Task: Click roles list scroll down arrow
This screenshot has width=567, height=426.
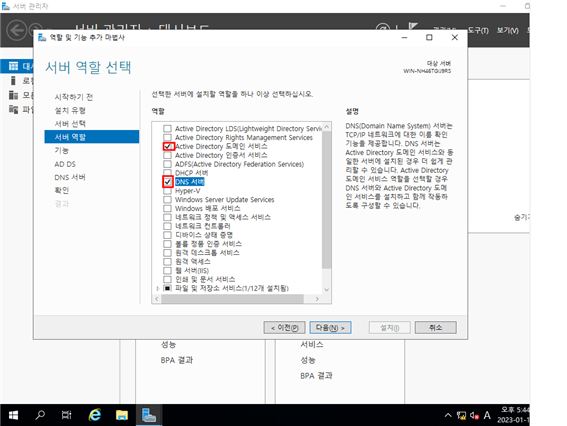Action: (327, 290)
